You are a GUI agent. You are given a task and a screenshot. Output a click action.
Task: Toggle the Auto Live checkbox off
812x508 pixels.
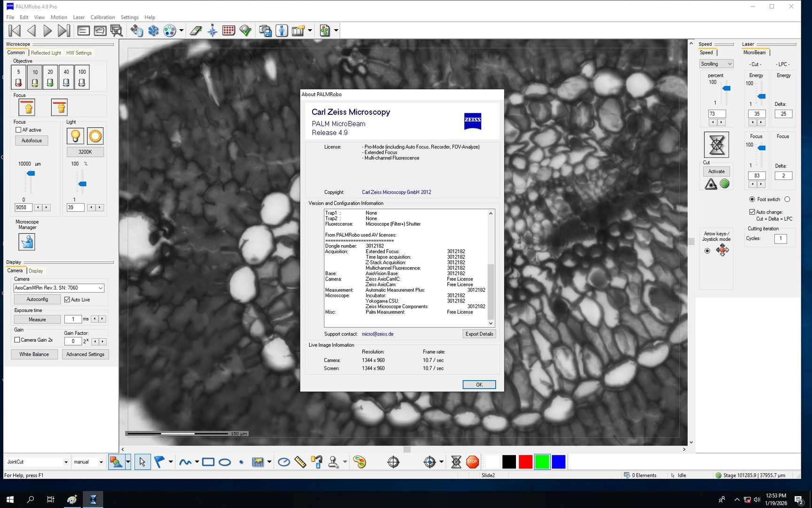(67, 299)
